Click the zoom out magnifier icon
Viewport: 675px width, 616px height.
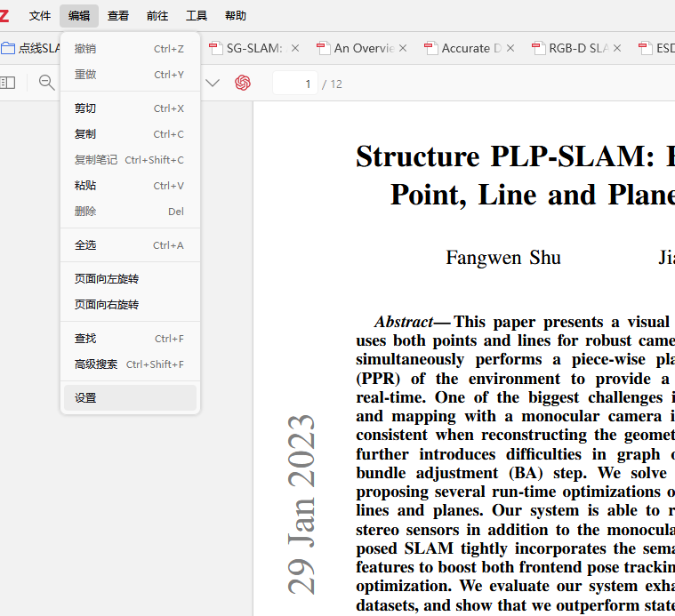tap(46, 83)
